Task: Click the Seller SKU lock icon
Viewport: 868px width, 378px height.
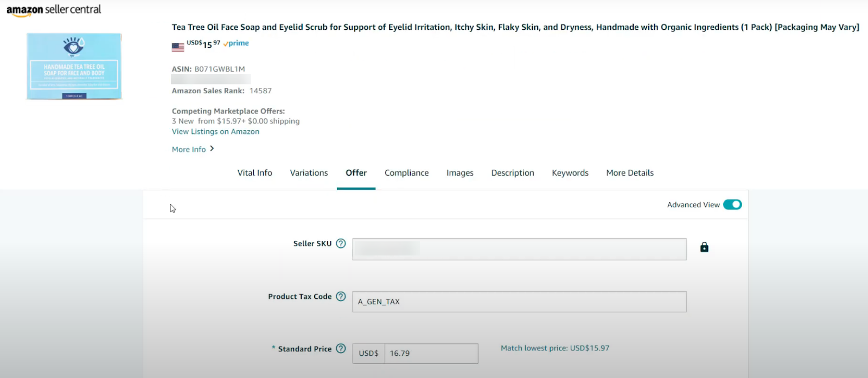Action: [x=704, y=247]
